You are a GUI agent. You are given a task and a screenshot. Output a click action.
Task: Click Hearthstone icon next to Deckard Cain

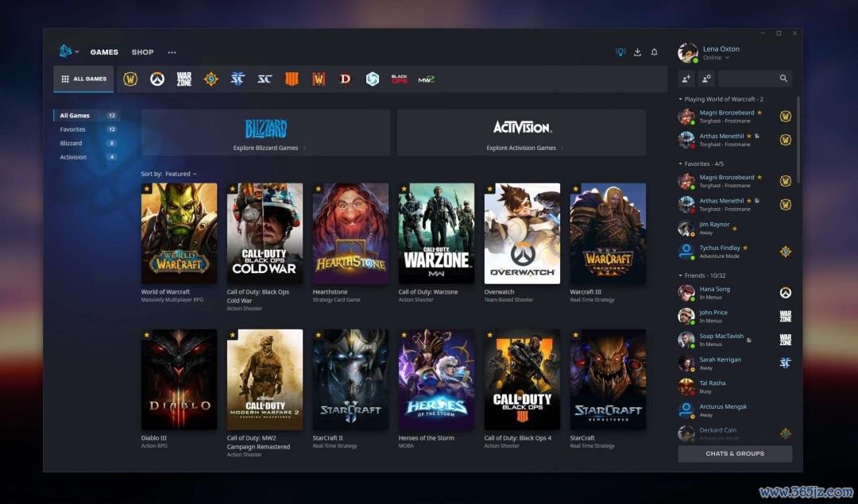click(785, 433)
